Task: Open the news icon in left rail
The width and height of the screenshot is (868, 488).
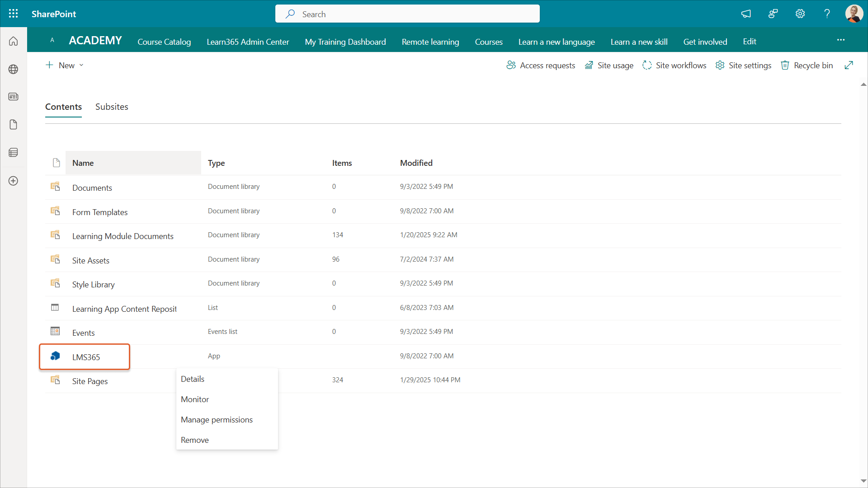Action: (14, 97)
